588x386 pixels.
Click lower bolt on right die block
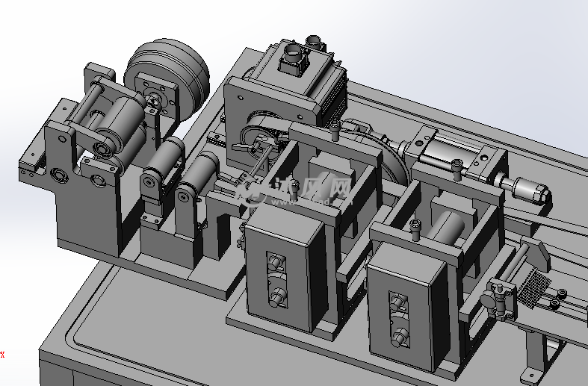(x=400, y=337)
